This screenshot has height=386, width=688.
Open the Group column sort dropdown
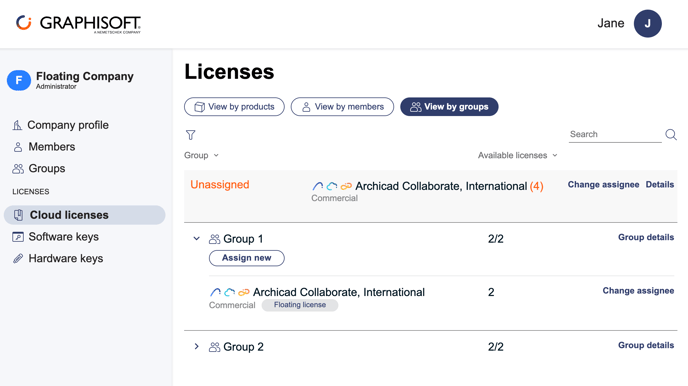201,155
